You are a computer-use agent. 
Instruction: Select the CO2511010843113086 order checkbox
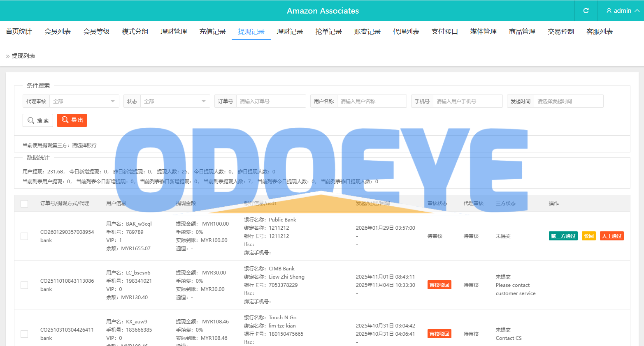click(x=24, y=285)
